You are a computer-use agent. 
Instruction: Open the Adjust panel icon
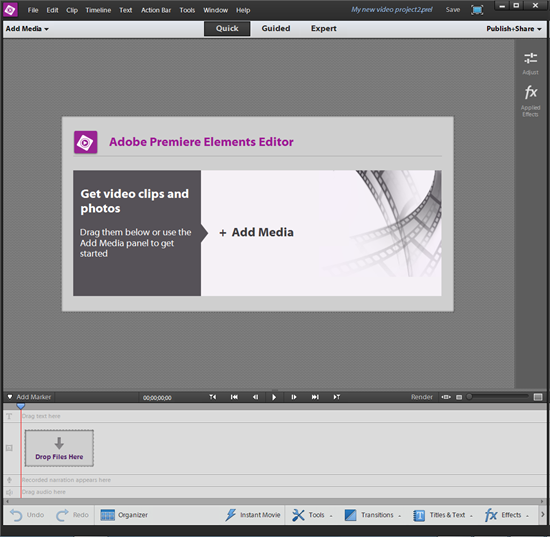click(x=530, y=63)
